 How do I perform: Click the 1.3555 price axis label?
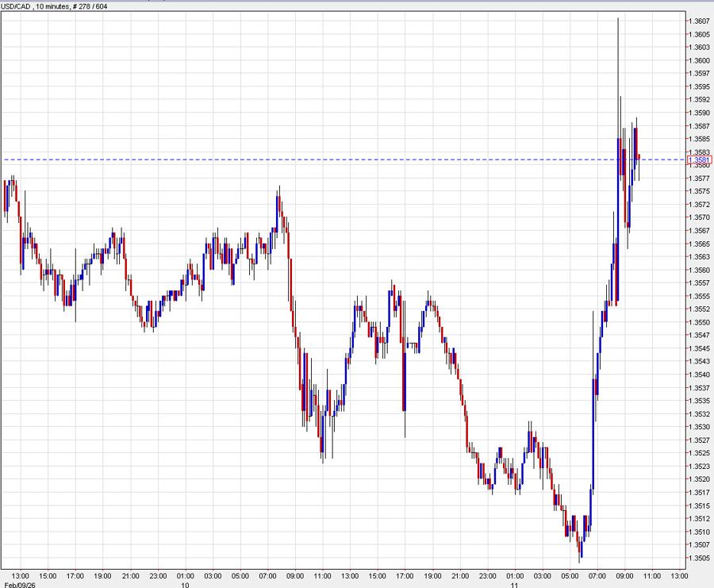click(698, 294)
